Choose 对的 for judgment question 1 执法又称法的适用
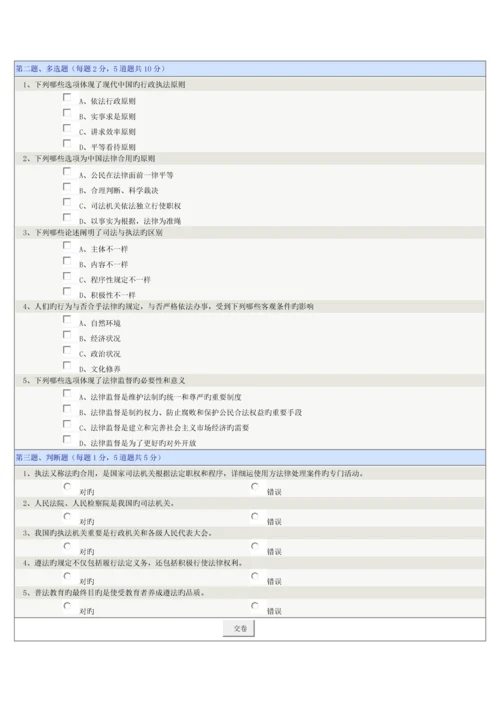Image resolution: width=500 pixels, height=707 pixels. pos(67,487)
